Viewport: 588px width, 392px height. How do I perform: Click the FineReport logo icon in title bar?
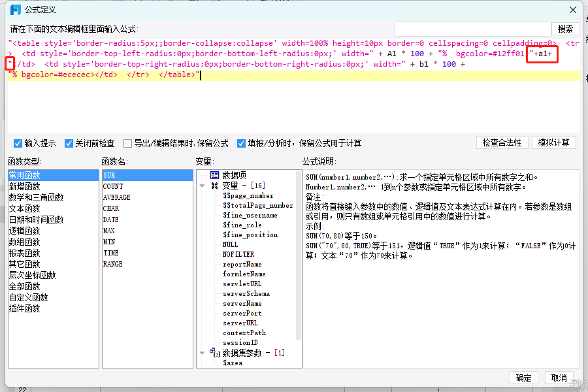coord(16,10)
